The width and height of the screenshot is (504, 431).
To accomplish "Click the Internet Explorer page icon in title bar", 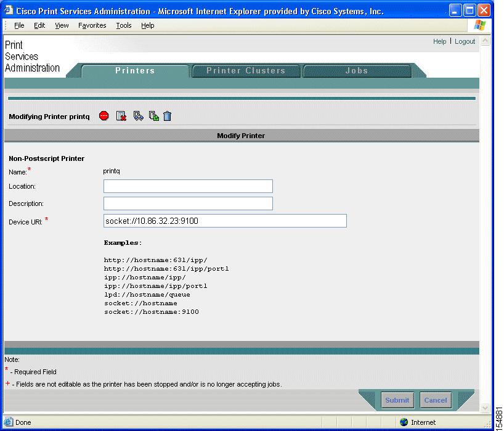I will 9,10.
